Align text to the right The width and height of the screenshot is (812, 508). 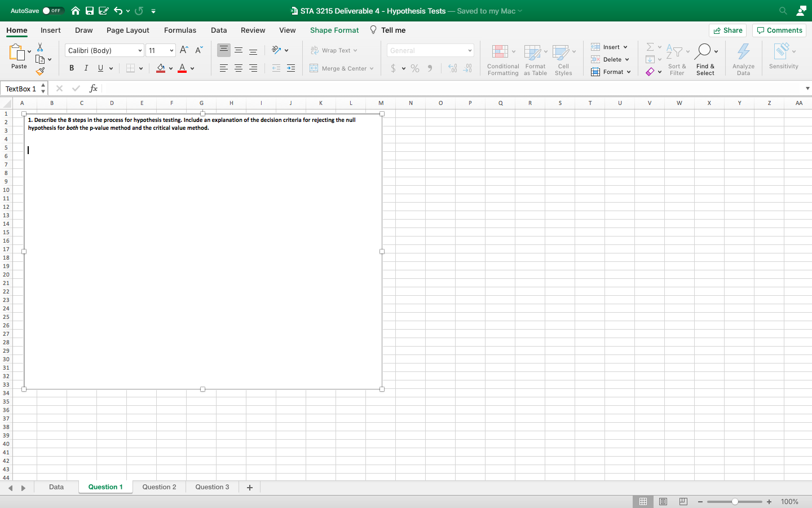[x=253, y=68]
